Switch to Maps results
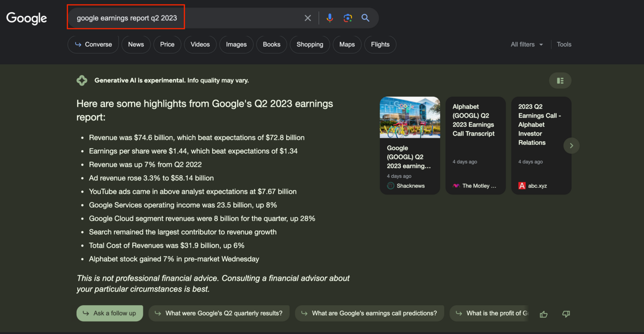The image size is (644, 334). 347,44
